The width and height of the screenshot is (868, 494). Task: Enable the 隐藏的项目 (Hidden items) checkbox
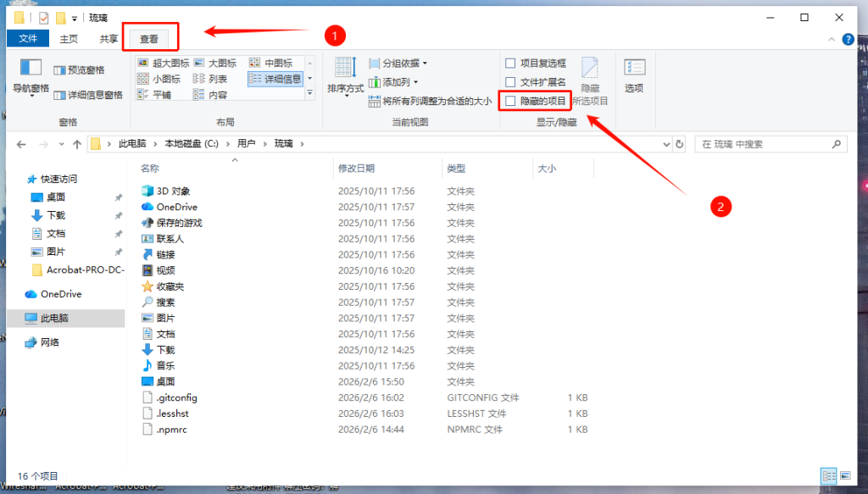click(510, 99)
